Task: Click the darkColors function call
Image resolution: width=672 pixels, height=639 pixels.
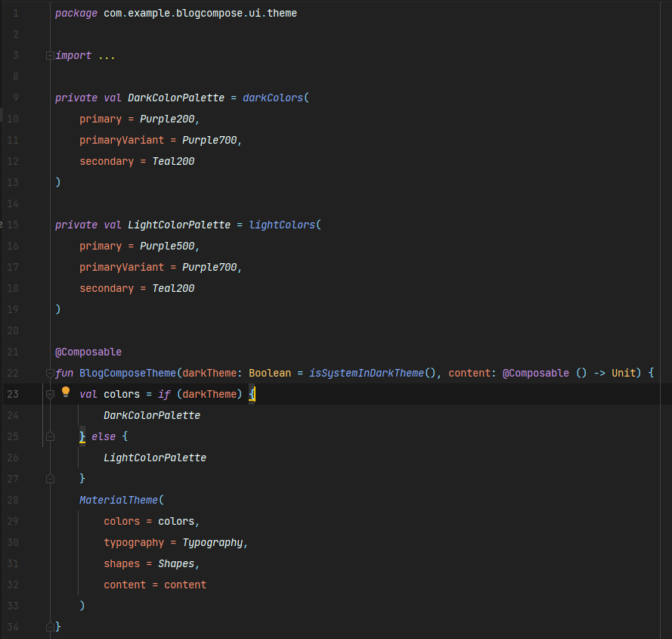Action: point(273,98)
